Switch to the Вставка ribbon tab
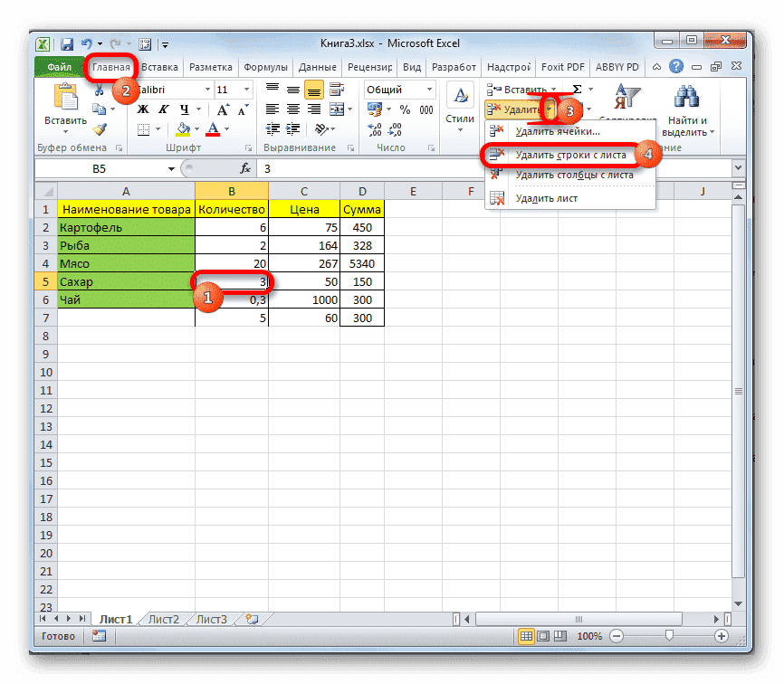 (159, 67)
